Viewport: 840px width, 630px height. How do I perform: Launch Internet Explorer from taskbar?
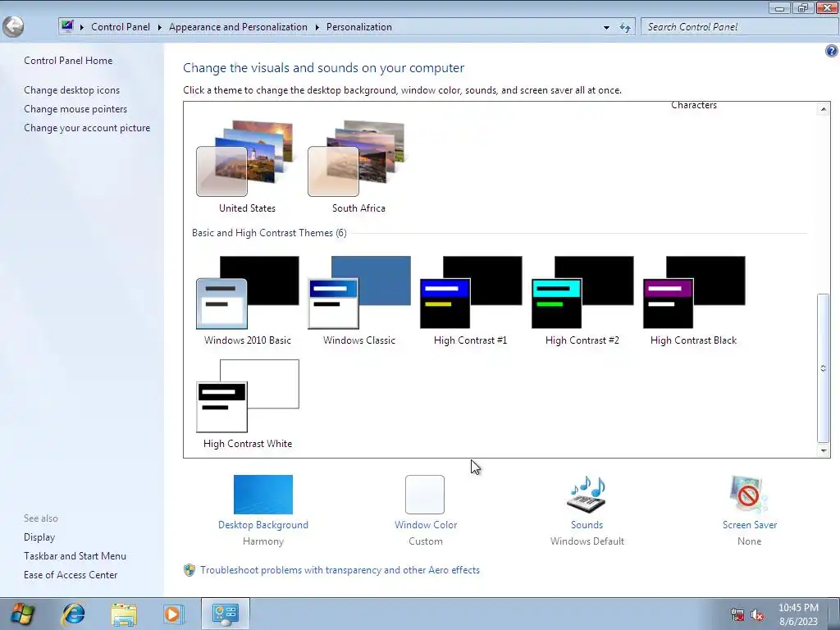pos(73,614)
